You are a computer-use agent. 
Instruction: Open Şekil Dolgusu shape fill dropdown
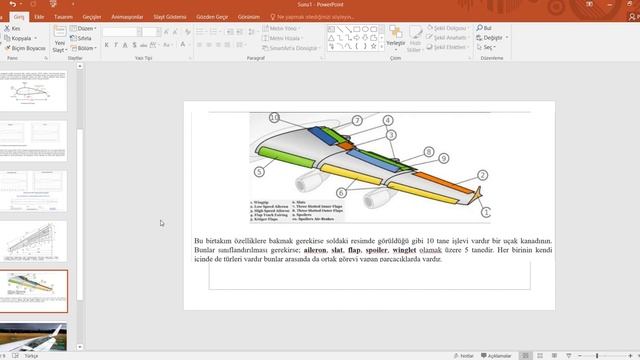(x=448, y=28)
